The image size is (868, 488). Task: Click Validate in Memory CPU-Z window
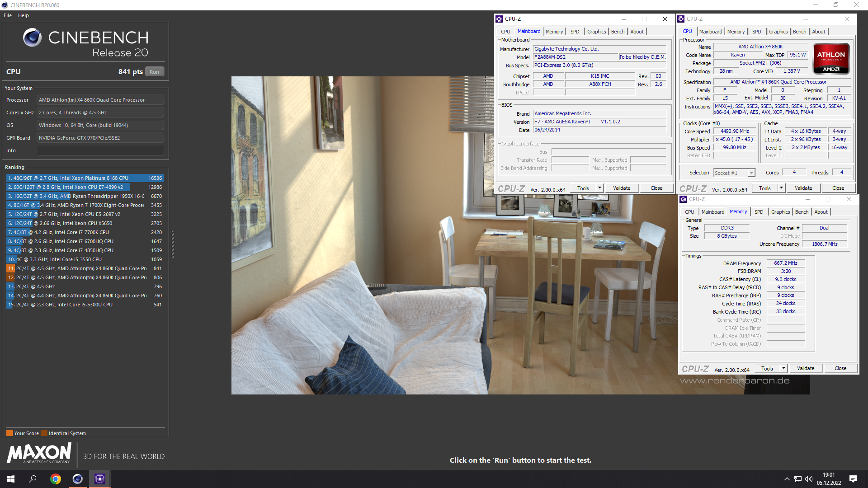pyautogui.click(x=806, y=369)
